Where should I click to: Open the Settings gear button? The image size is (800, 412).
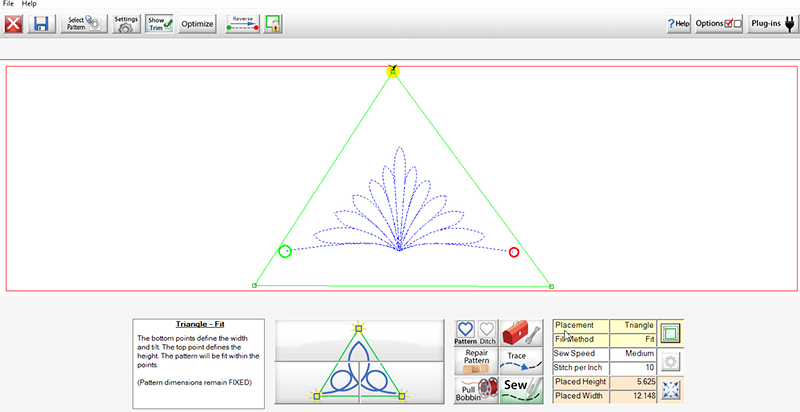click(x=126, y=23)
